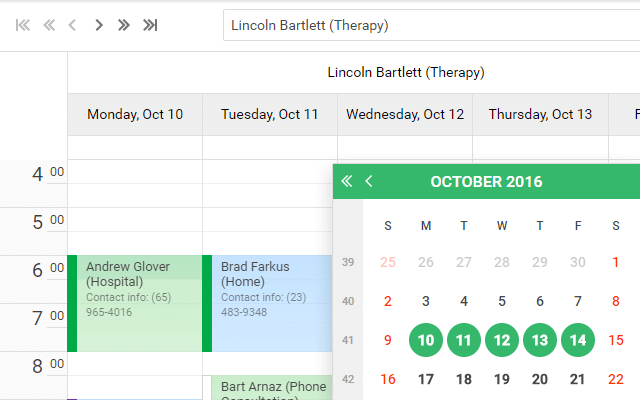This screenshot has width=640, height=400.
Task: Click Monday, Oct 10 column header
Action: [135, 114]
